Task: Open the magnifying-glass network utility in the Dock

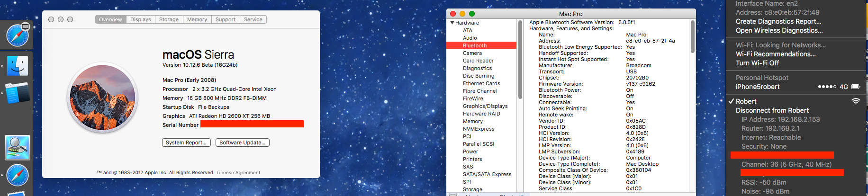Action: click(x=18, y=147)
